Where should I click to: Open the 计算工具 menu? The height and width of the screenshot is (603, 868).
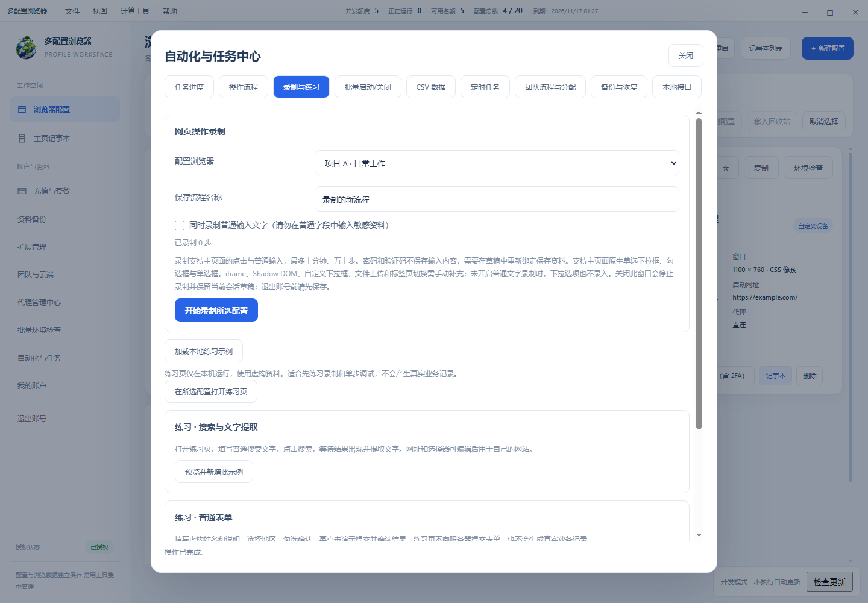pyautogui.click(x=135, y=11)
